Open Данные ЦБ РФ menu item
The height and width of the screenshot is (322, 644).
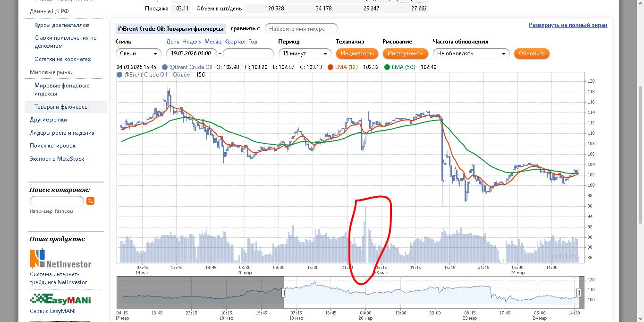click(48, 11)
